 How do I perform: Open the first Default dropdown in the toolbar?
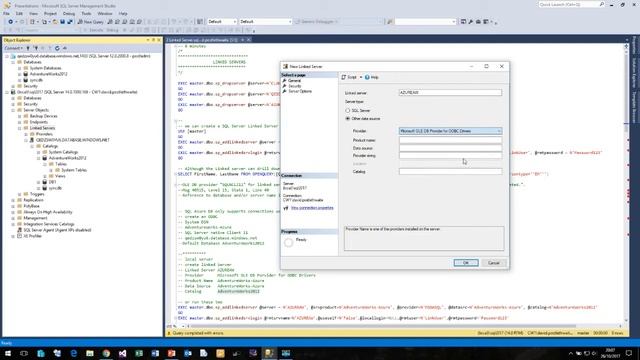coord(222,22)
